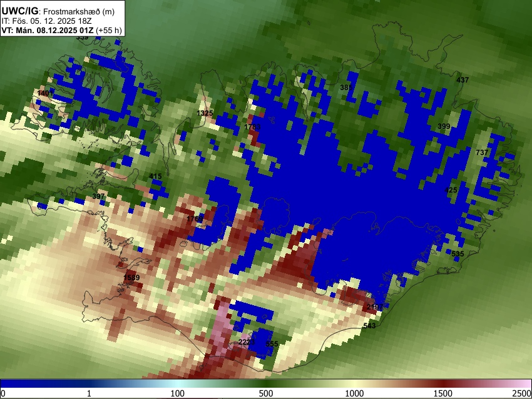532x399 pixels.
Task: Select the valid time line 'VT: Mán. 08.12.2025 01Z'
Action: point(47,30)
